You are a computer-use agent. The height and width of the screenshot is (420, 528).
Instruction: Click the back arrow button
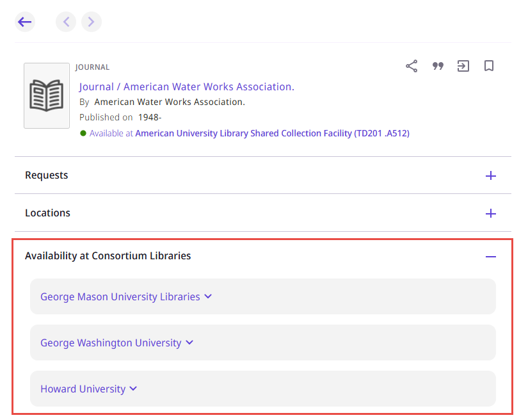click(x=25, y=22)
